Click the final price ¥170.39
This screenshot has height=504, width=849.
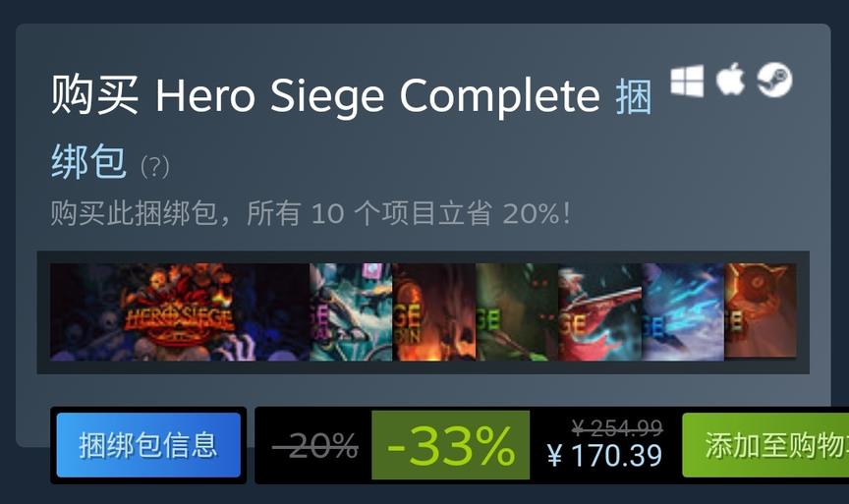click(x=604, y=455)
